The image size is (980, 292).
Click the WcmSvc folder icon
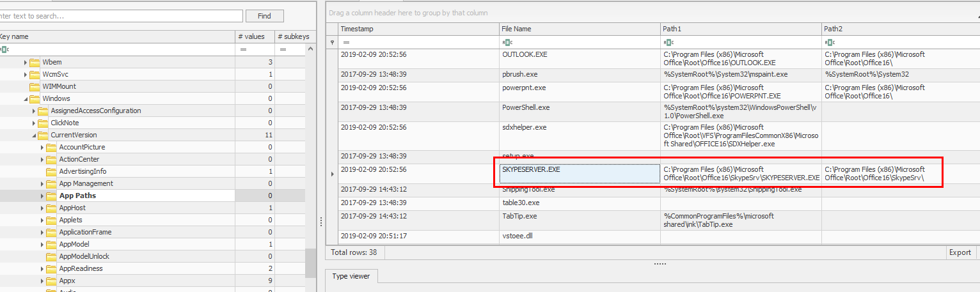[x=35, y=74]
